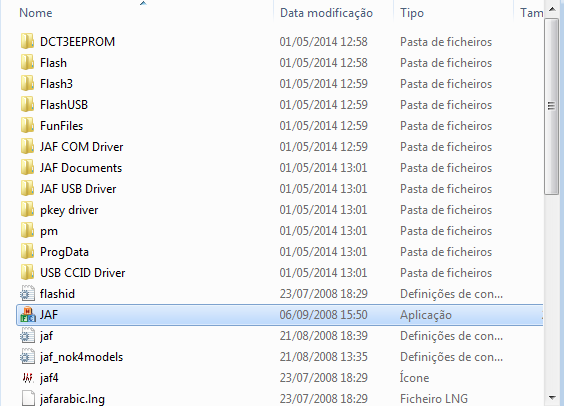
Task: Select the jaf4 file name
Action: click(x=49, y=378)
